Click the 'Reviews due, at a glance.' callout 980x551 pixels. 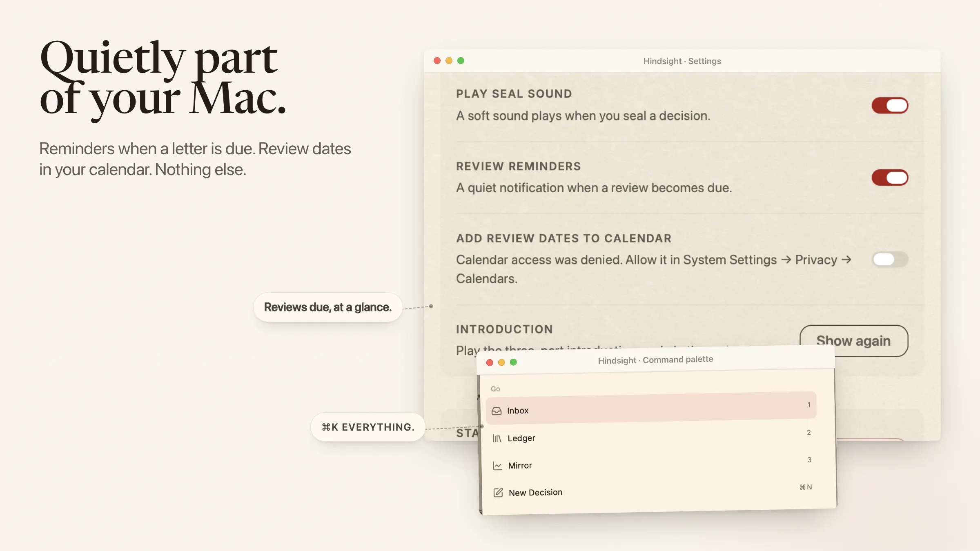click(x=328, y=307)
